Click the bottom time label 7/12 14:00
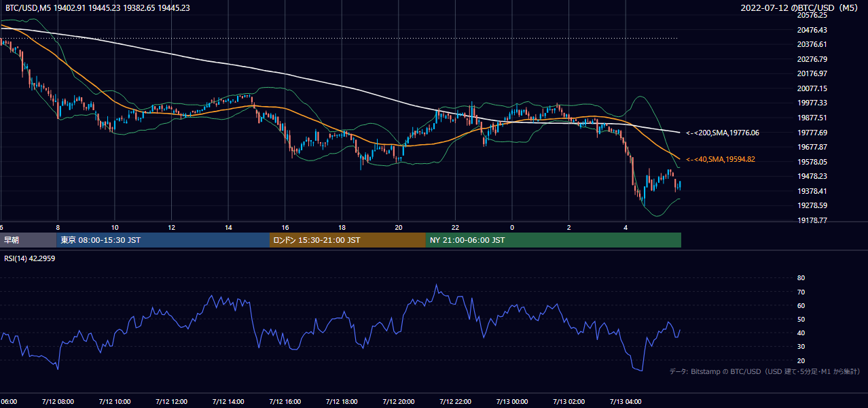The width and height of the screenshot is (868, 408). 228,402
